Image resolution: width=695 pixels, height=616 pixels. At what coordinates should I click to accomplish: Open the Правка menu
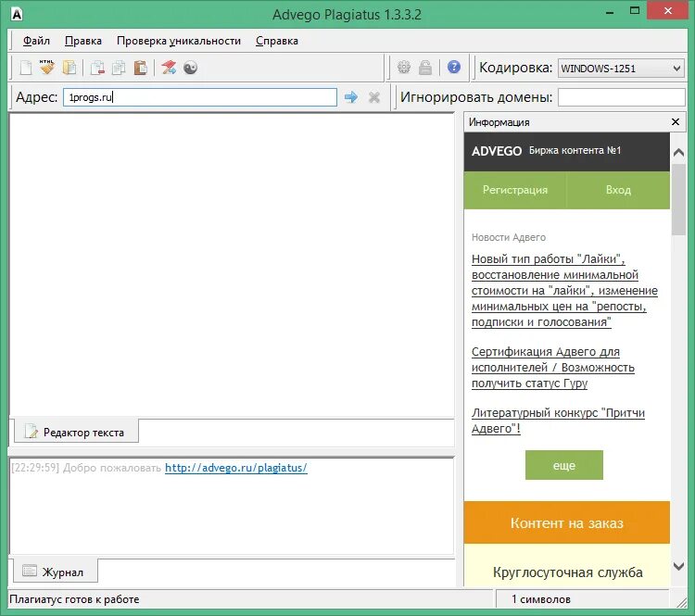click(83, 41)
